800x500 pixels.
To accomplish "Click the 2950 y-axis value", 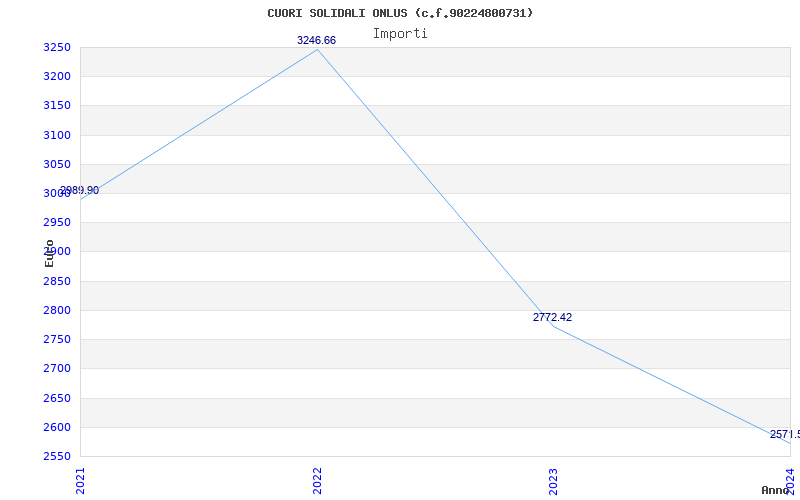I will pos(57,223).
